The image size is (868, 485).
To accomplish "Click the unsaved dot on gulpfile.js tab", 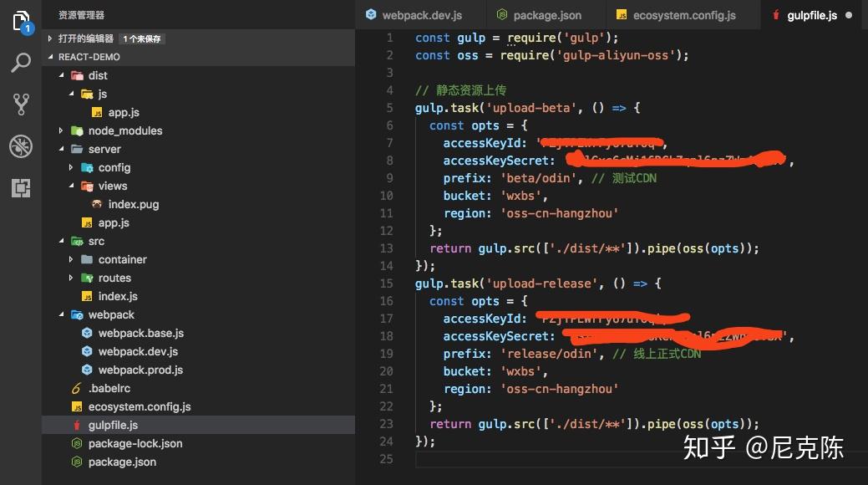I will [850, 15].
